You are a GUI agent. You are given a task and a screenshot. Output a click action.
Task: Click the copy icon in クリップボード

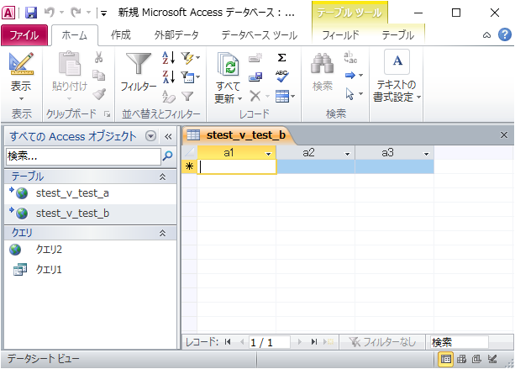99,75
